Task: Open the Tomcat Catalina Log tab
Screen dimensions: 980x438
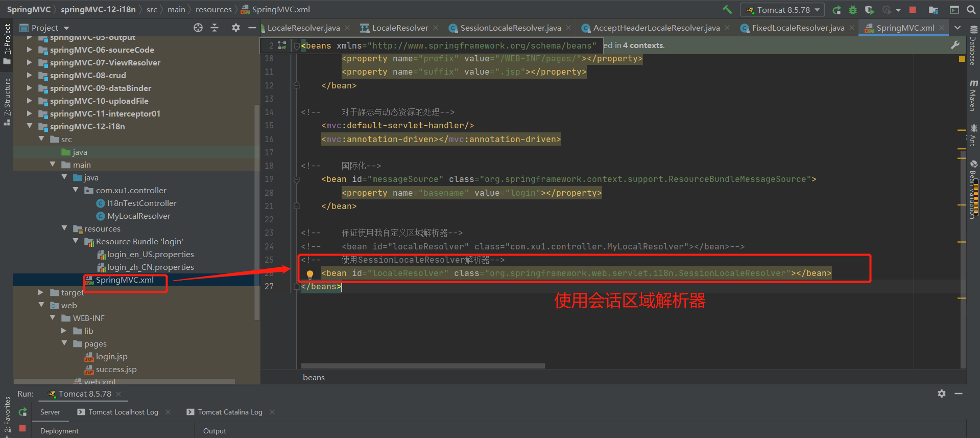Action: tap(230, 412)
